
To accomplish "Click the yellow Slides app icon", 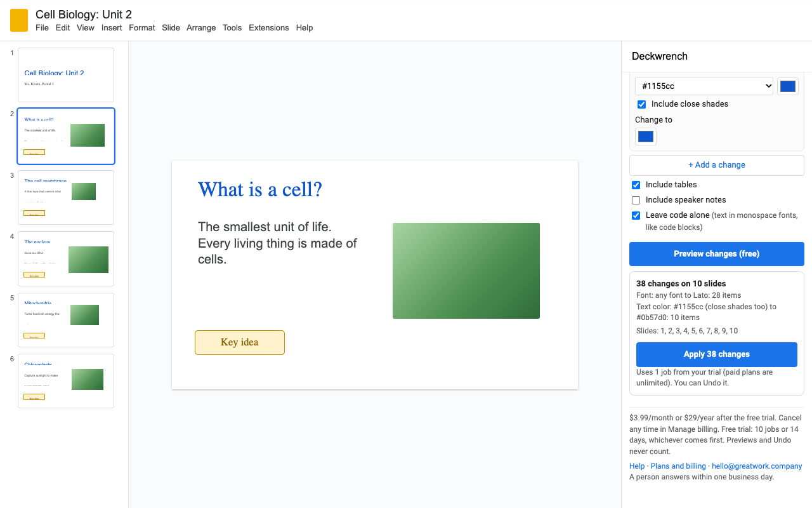I will coord(19,20).
